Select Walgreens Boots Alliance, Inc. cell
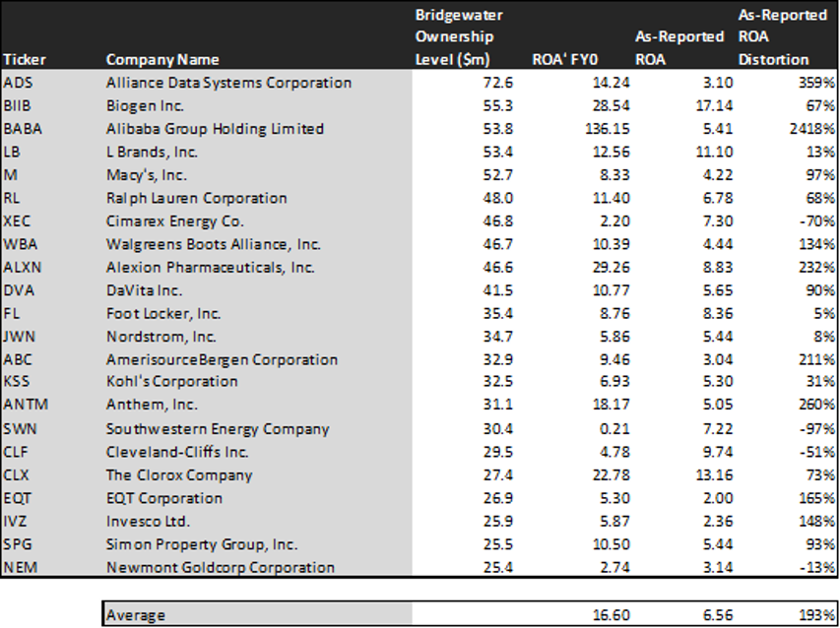 click(214, 245)
